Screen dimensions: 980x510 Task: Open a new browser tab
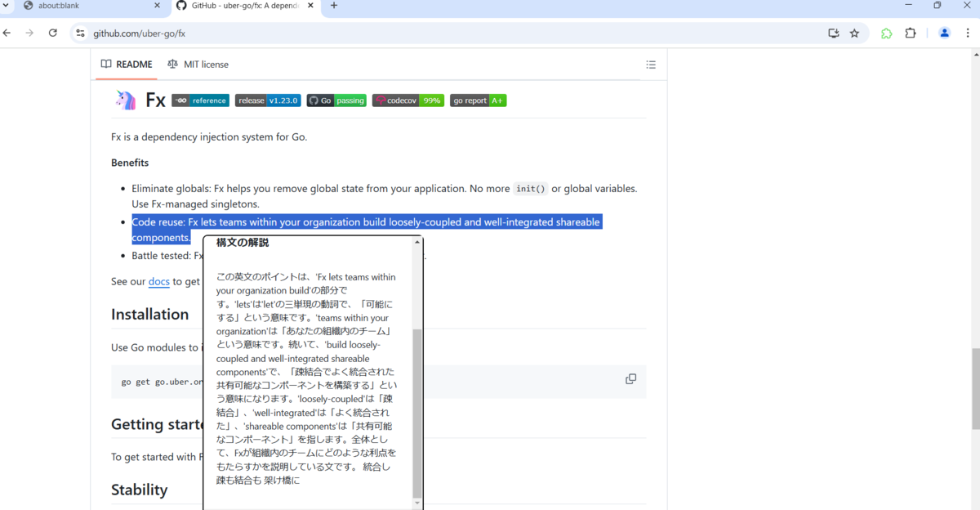click(333, 6)
